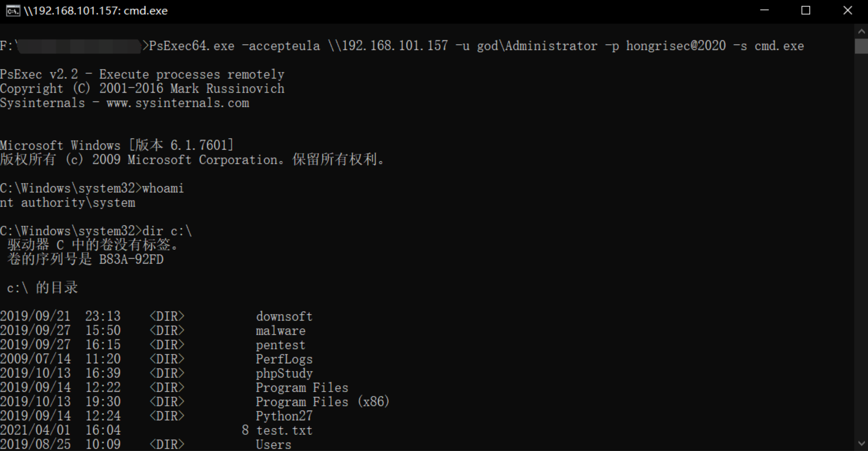The image size is (868, 451).
Task: Click the Python27 directory entry
Action: (284, 416)
